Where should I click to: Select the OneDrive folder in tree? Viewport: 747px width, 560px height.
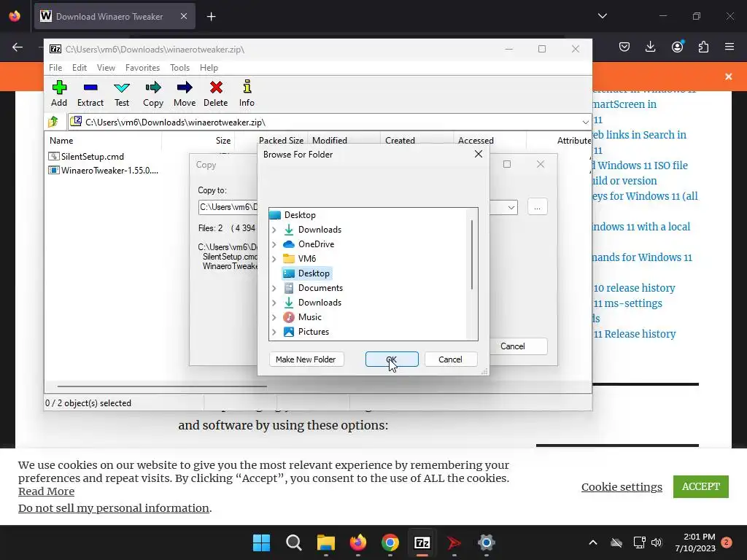pos(309,244)
